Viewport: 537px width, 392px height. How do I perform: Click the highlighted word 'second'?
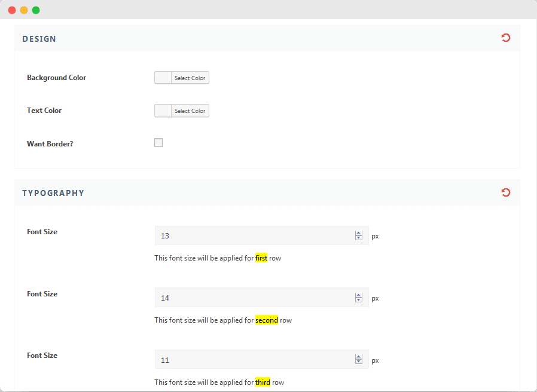click(x=267, y=320)
